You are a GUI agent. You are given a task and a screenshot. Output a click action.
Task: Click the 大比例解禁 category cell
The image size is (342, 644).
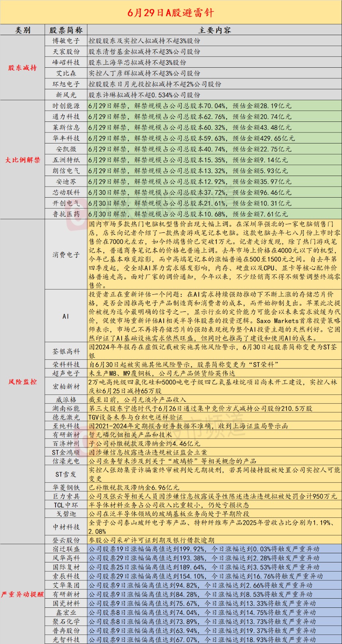click(23, 160)
